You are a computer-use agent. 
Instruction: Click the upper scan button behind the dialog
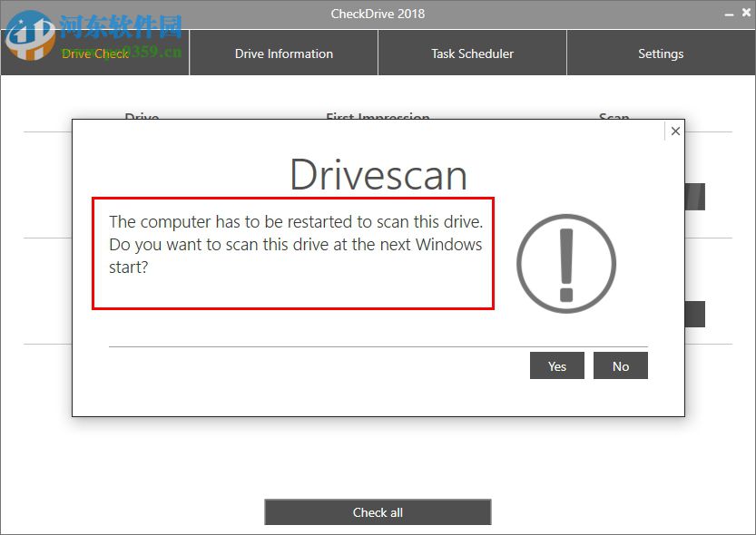point(695,196)
